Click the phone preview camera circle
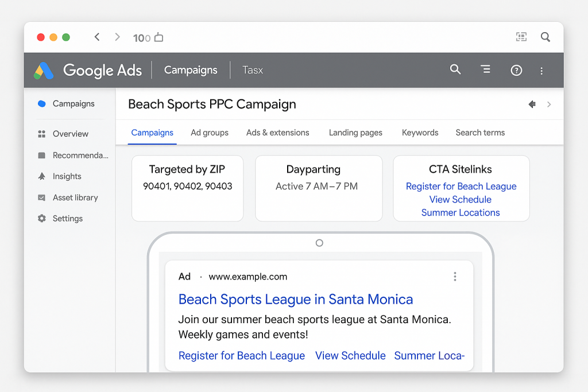 tap(319, 243)
